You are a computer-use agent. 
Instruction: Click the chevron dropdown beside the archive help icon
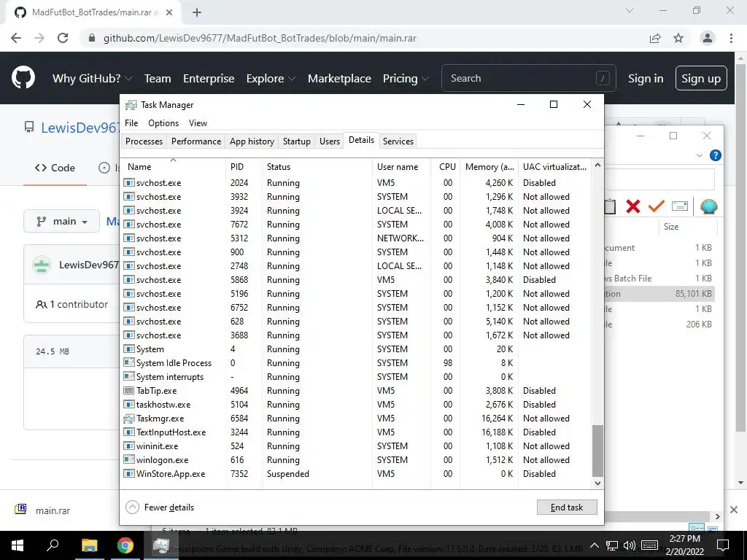coord(699,155)
